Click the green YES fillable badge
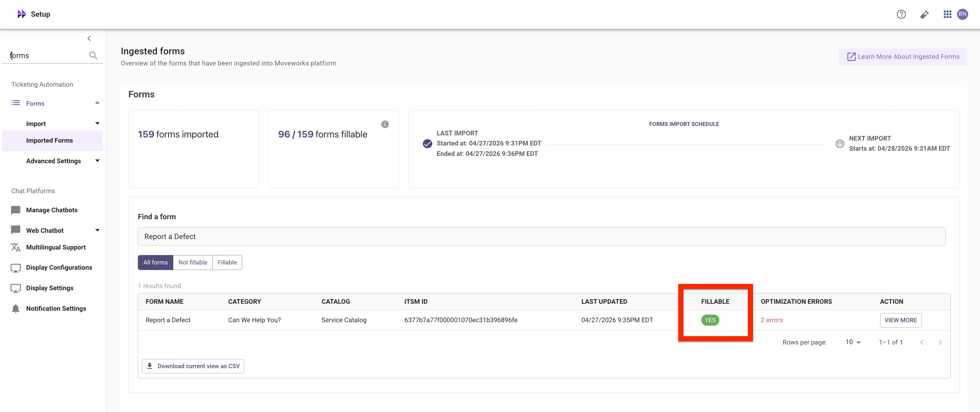 pyautogui.click(x=710, y=320)
